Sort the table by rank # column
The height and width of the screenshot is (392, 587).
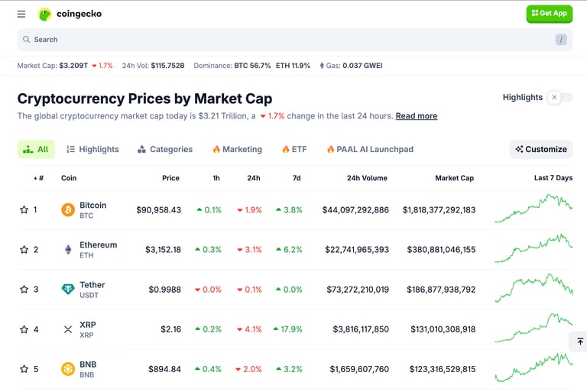pos(39,178)
